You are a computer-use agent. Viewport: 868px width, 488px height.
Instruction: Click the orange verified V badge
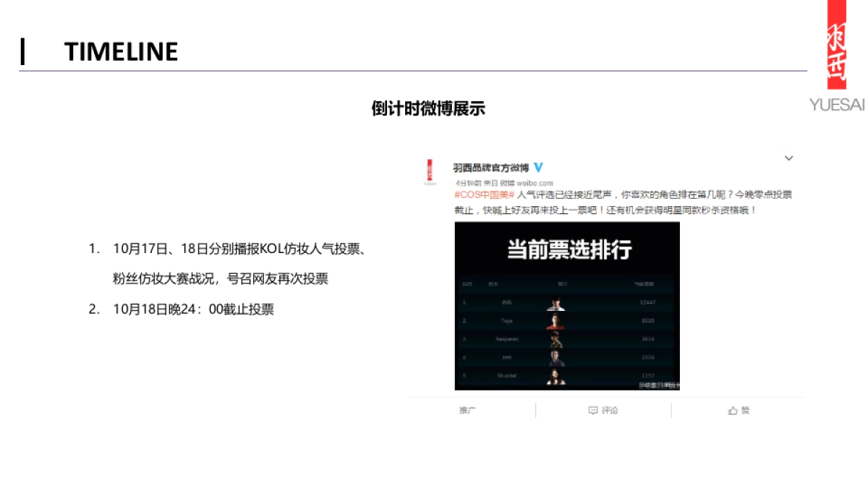point(539,167)
